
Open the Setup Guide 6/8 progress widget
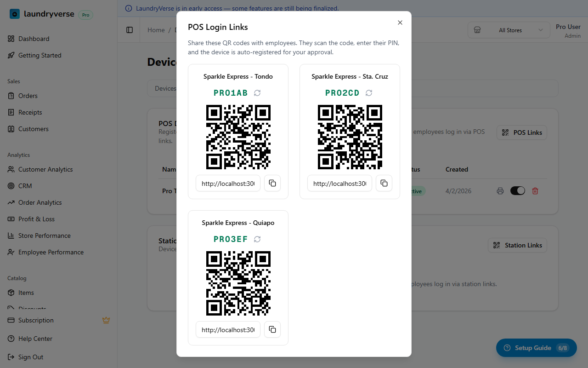(x=536, y=348)
